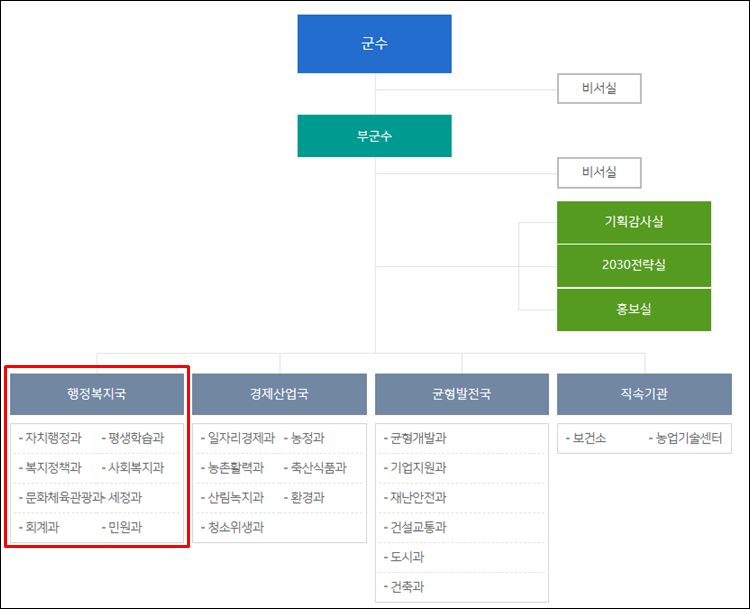
Task: Select the green 부군수 box
Action: (x=374, y=136)
